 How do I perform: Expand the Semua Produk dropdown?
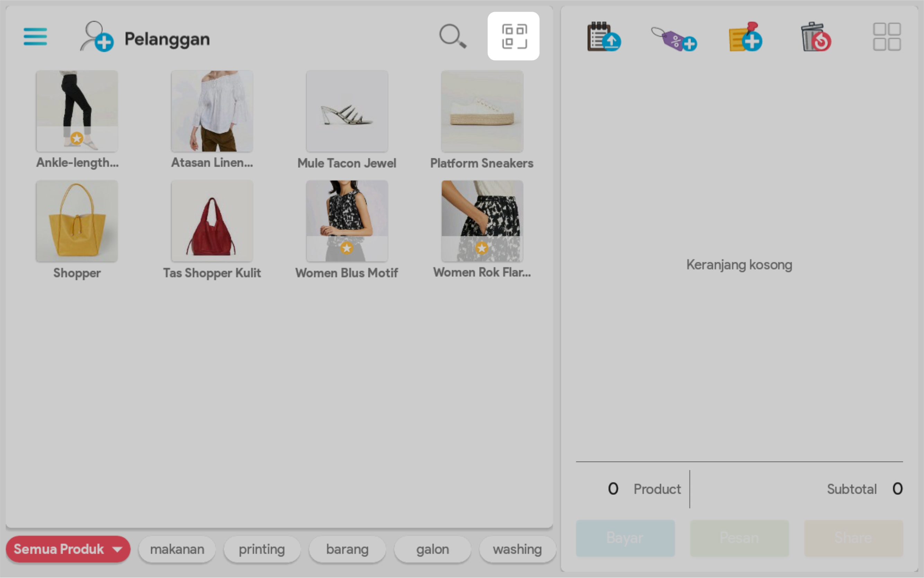(68, 549)
